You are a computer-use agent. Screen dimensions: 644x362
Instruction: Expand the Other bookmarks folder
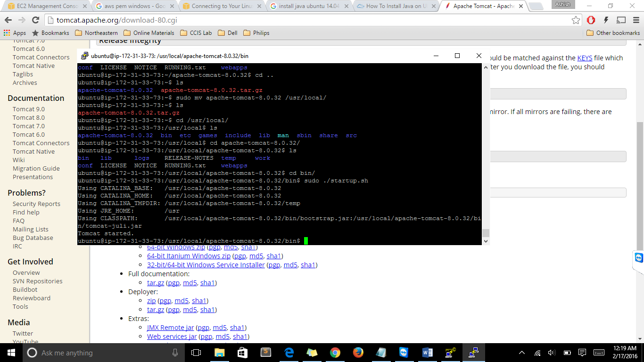613,33
